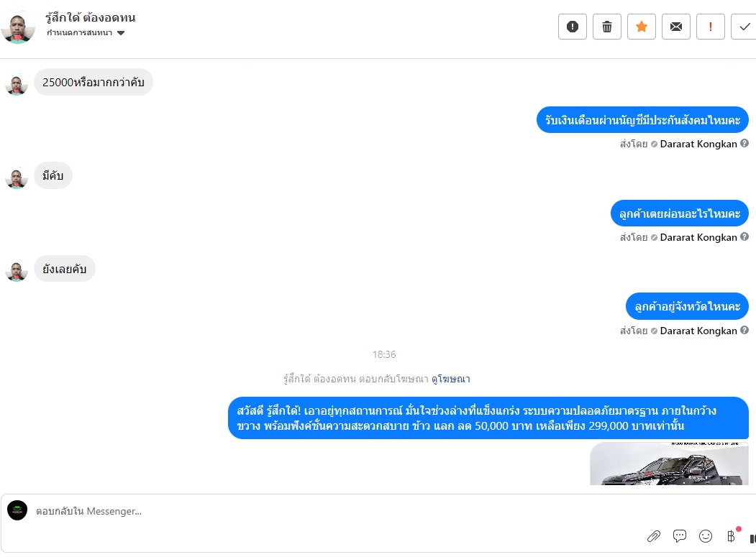Mark conversation as unread with envelope icon
The image size is (756, 557).
(x=676, y=27)
